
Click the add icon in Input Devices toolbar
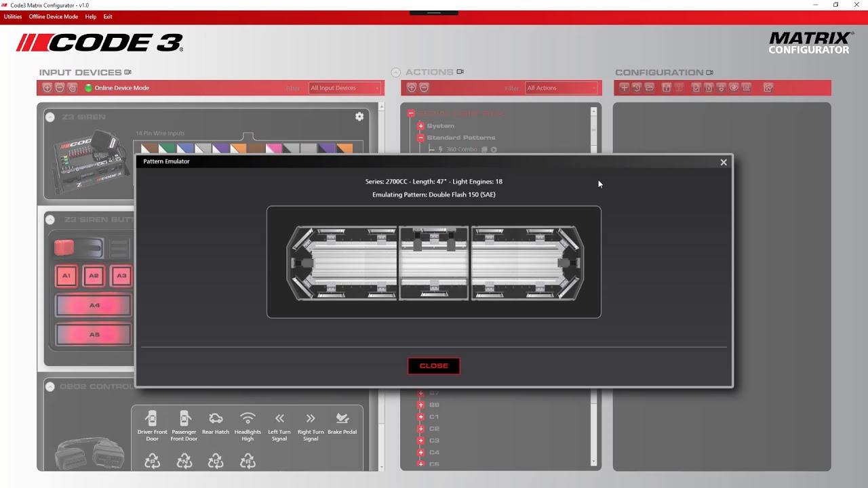point(47,88)
